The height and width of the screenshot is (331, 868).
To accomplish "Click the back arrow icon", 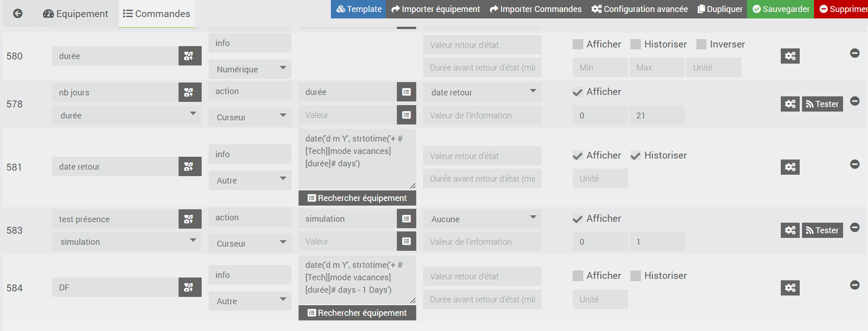I will click(x=18, y=14).
